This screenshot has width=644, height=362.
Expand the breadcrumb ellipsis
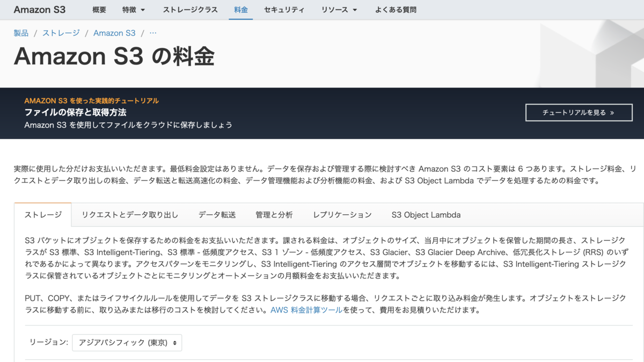click(153, 33)
